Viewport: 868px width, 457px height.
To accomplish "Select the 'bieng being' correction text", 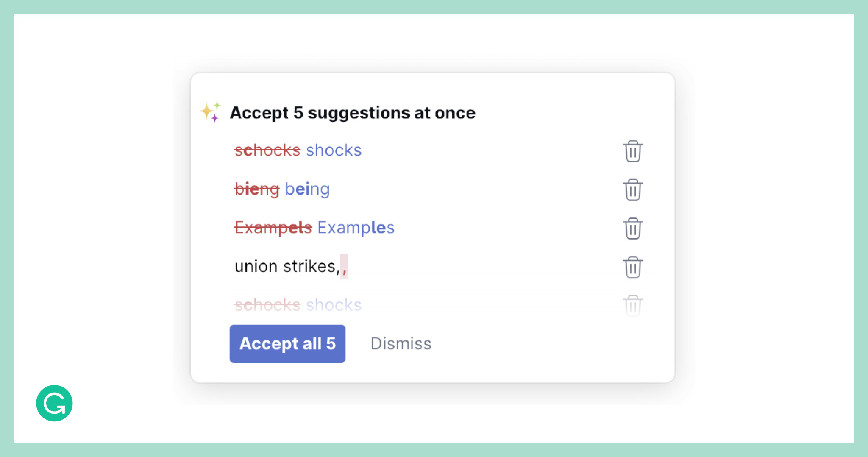I will coord(282,189).
